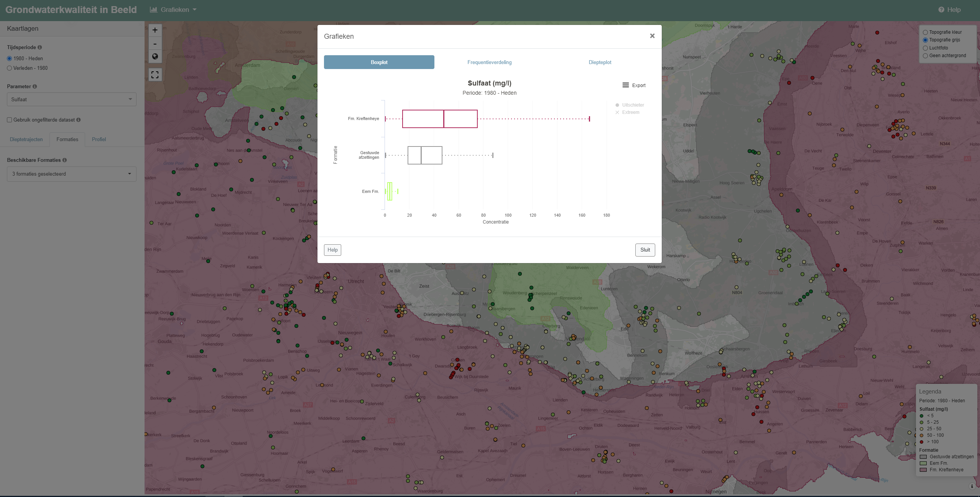Open the Sulfaat parameter dropdown
Viewport: 980px width, 497px height.
72,100
